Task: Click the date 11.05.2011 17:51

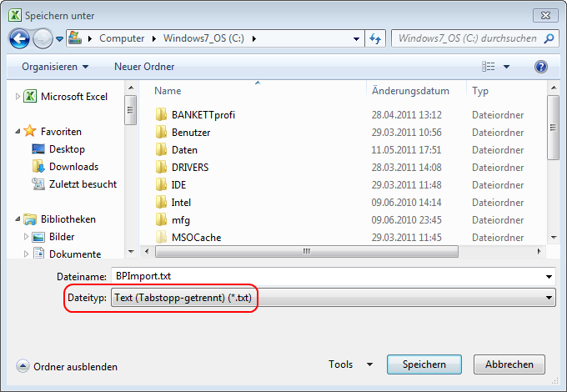Action: (x=406, y=150)
